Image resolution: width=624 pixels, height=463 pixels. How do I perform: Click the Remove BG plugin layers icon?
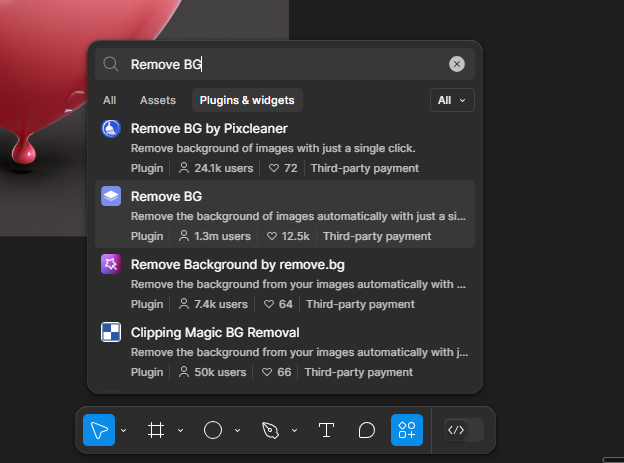pos(111,196)
